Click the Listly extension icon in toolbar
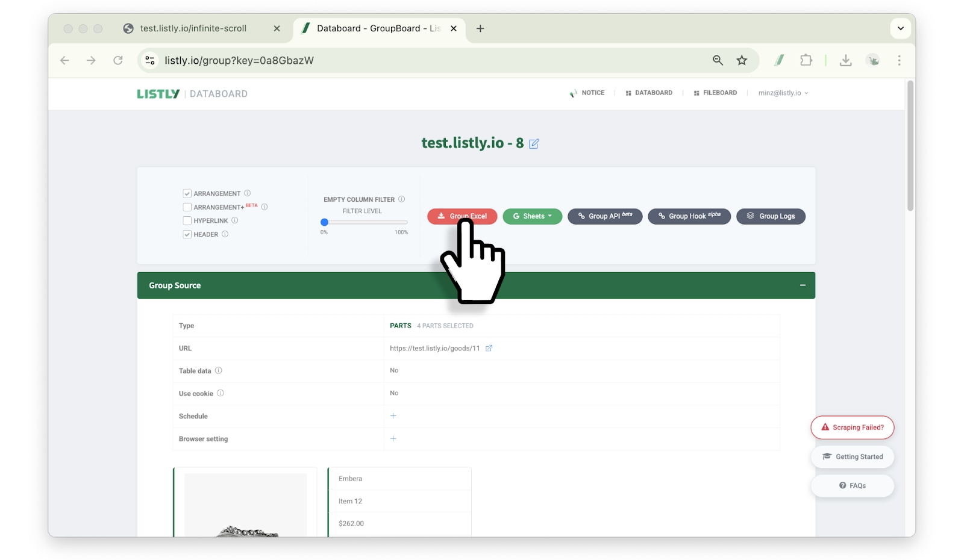 tap(779, 60)
